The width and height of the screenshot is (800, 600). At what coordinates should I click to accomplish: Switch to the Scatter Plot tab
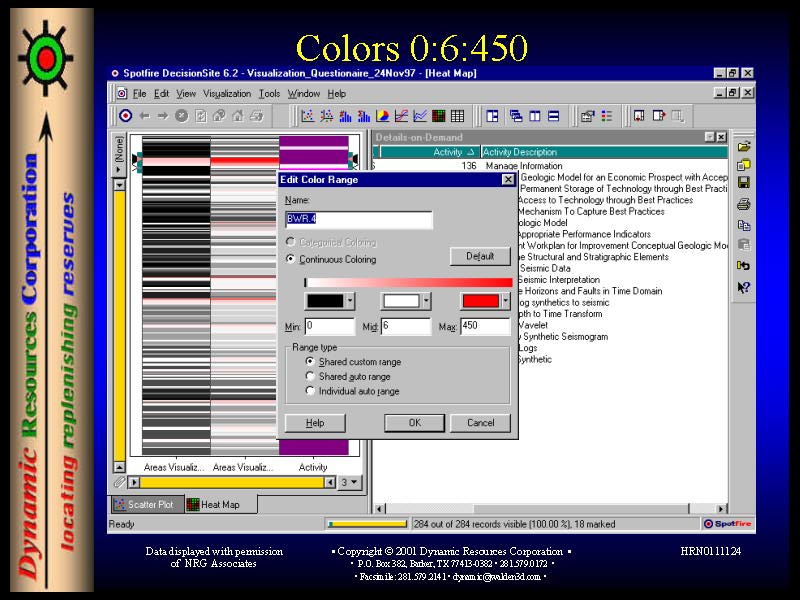click(146, 505)
